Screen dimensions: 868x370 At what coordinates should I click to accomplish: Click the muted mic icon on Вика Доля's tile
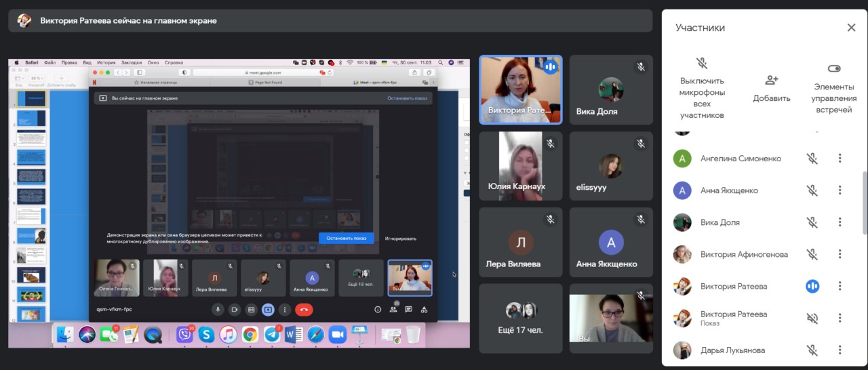[640, 67]
